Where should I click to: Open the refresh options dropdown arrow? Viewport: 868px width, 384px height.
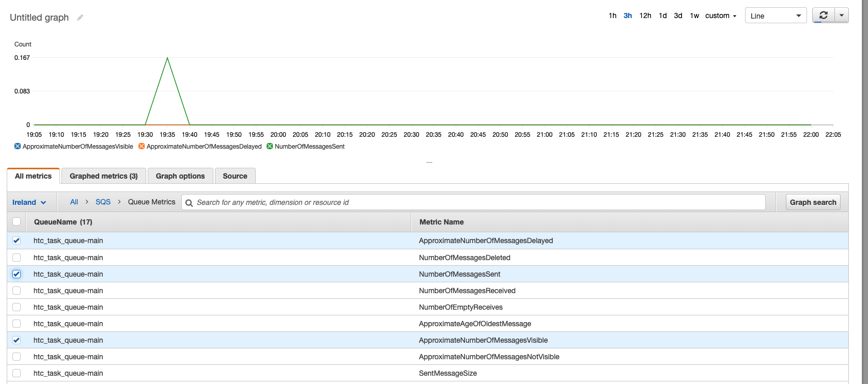coord(842,15)
